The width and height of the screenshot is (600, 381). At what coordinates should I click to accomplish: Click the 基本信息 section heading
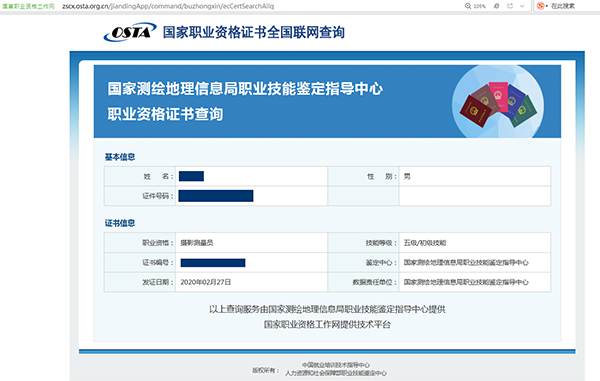[120, 157]
